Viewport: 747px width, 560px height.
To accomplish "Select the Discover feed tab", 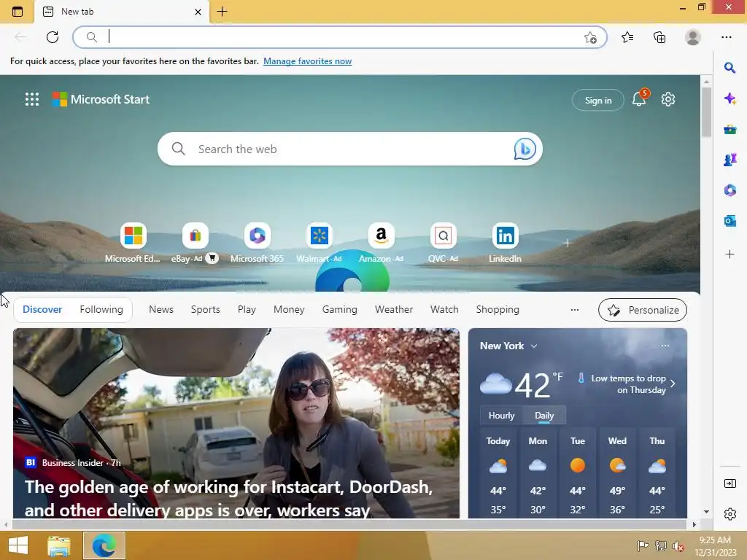I will (x=42, y=309).
